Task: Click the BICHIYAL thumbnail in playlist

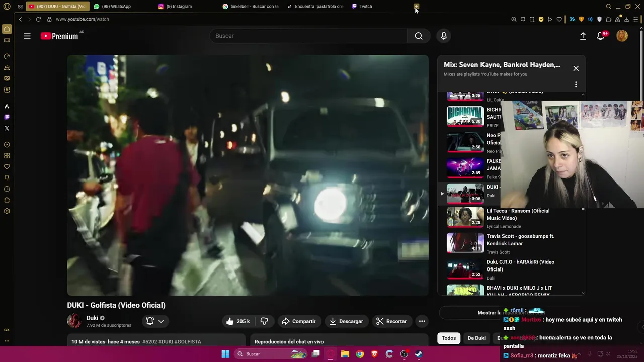Action: click(465, 116)
